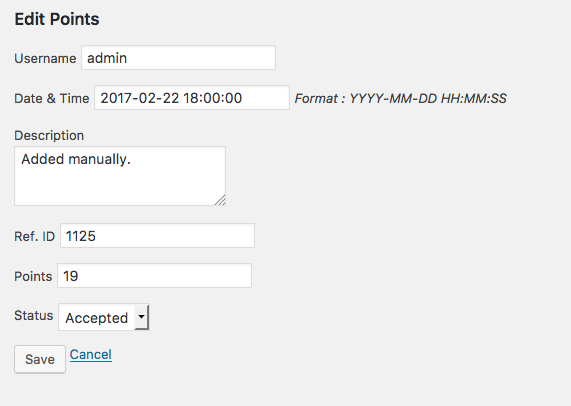Click the Status dropdown arrow

[141, 317]
